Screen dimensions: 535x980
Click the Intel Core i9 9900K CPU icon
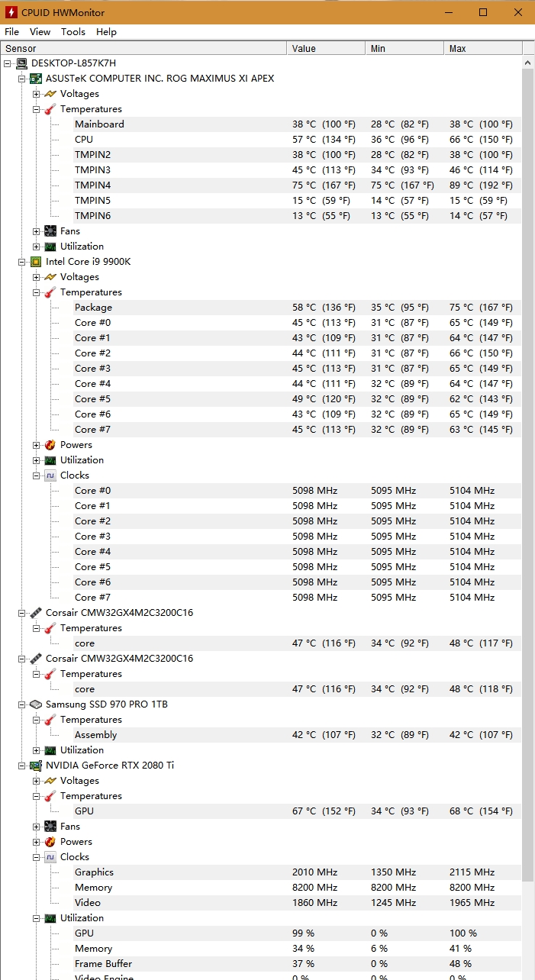click(36, 262)
